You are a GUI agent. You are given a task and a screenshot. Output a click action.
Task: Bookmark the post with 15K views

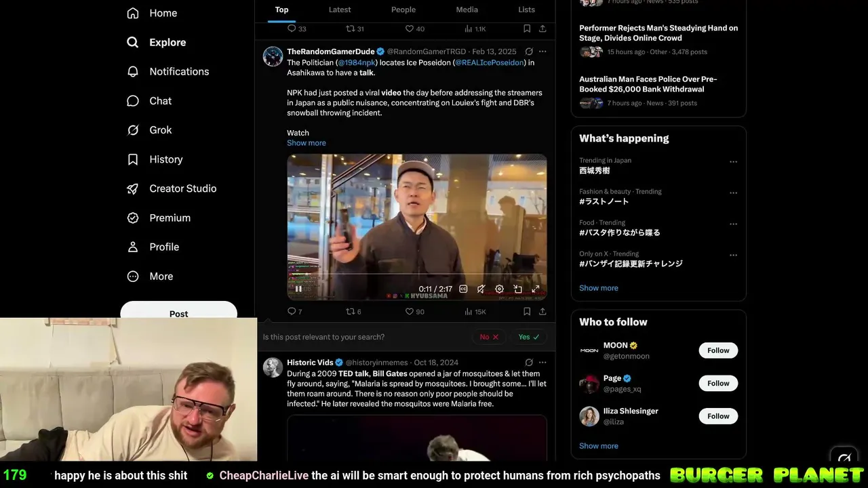click(x=527, y=312)
